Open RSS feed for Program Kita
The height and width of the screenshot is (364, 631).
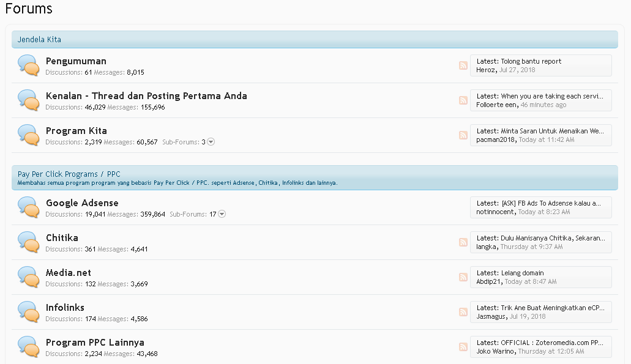tap(463, 135)
